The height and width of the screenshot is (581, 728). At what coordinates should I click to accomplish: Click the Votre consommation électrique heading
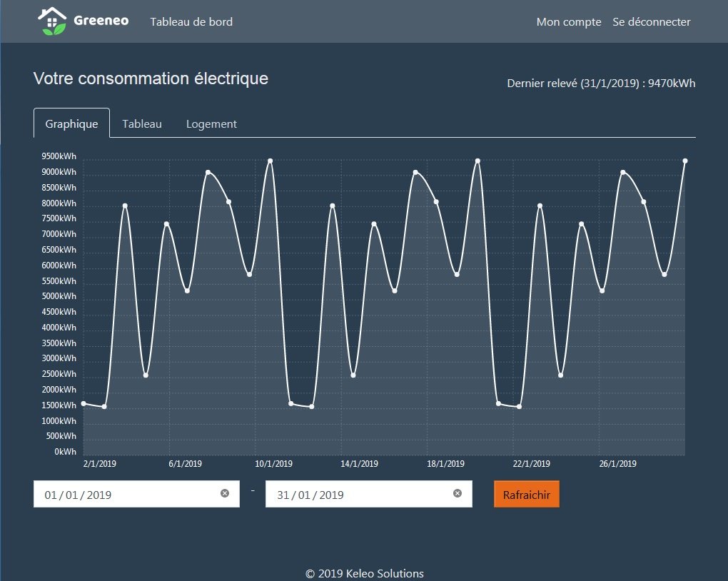point(151,79)
